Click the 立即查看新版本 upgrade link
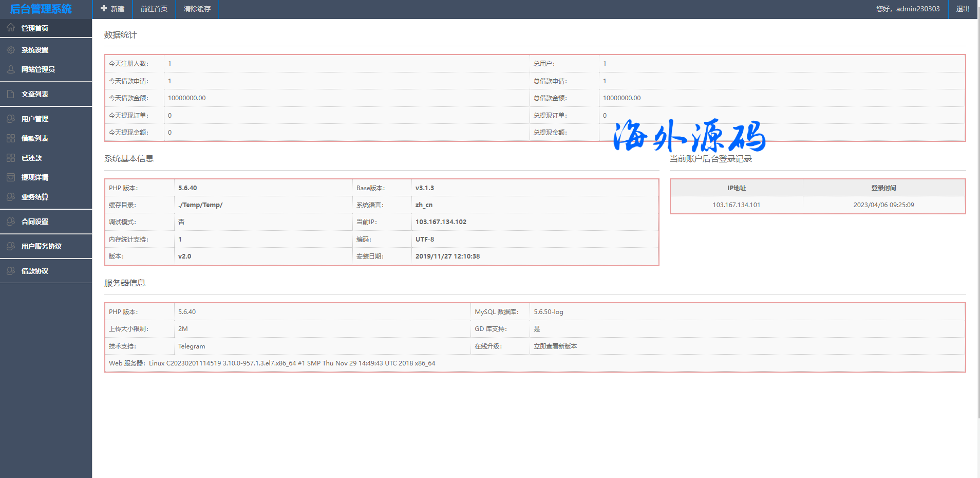Viewport: 980px width, 478px height. pos(555,346)
